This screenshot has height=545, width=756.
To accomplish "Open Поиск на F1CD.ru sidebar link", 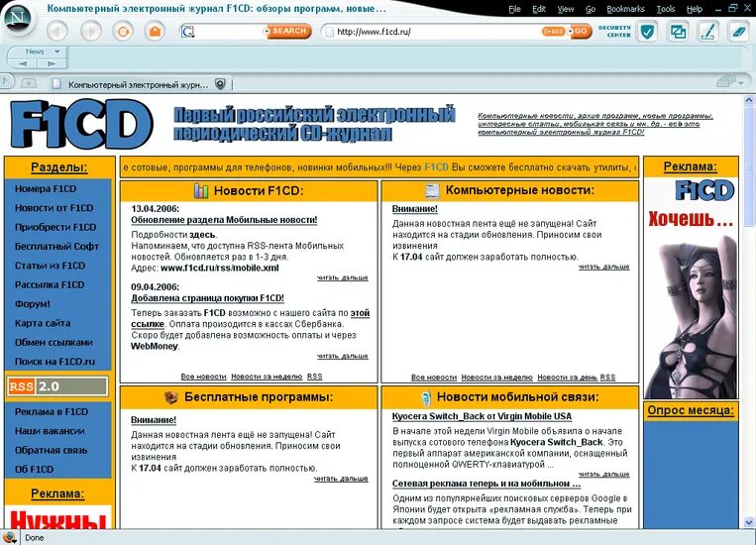I will 54,362.
